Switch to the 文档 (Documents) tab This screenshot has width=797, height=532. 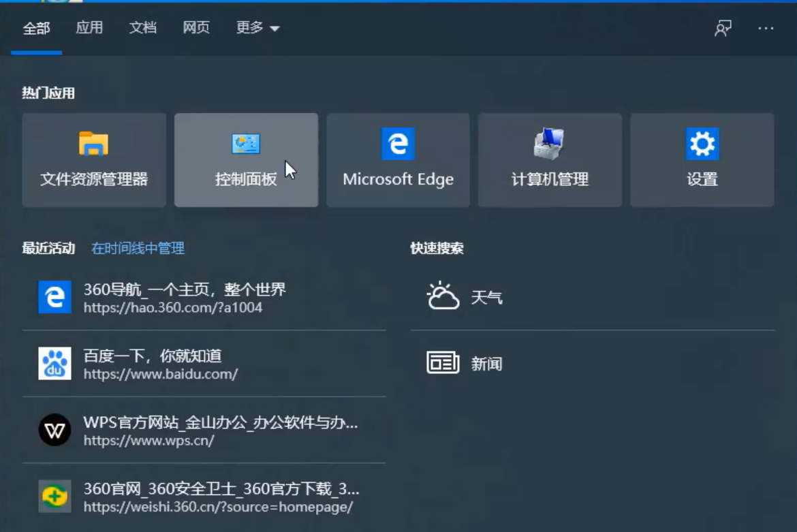143,28
